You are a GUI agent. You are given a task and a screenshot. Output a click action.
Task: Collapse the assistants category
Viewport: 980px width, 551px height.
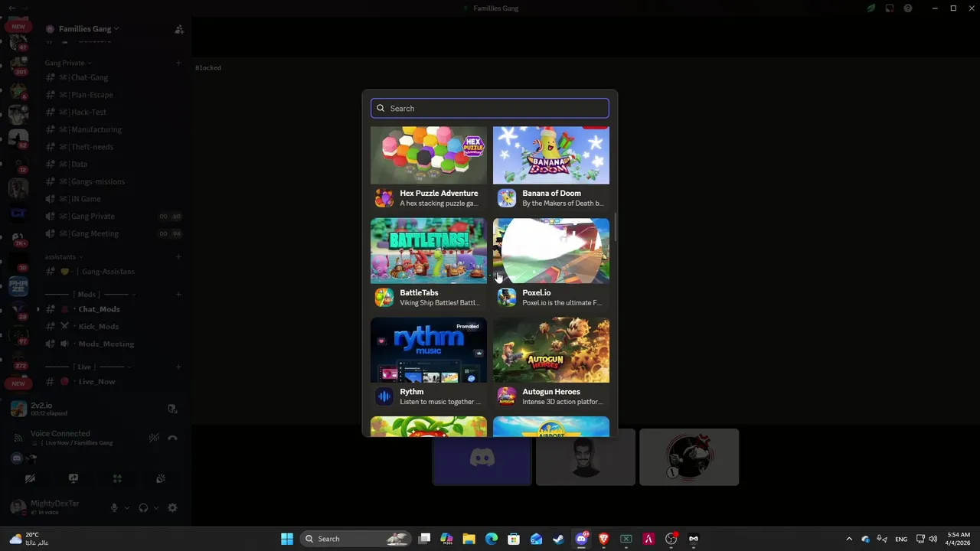coord(64,256)
